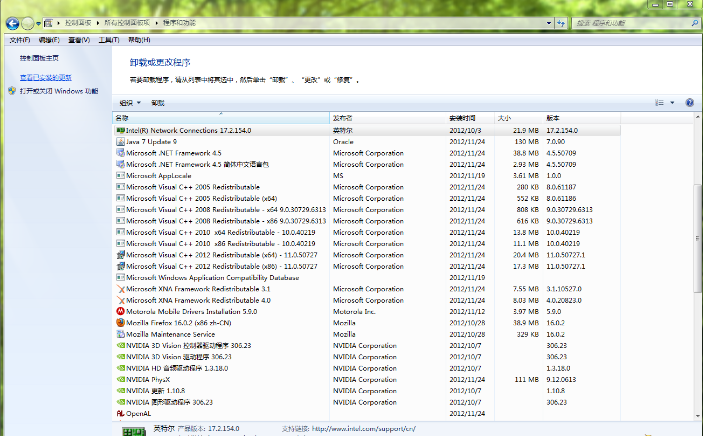Click the back navigation arrow button
This screenshot has width=703, height=436.
coord(12,21)
